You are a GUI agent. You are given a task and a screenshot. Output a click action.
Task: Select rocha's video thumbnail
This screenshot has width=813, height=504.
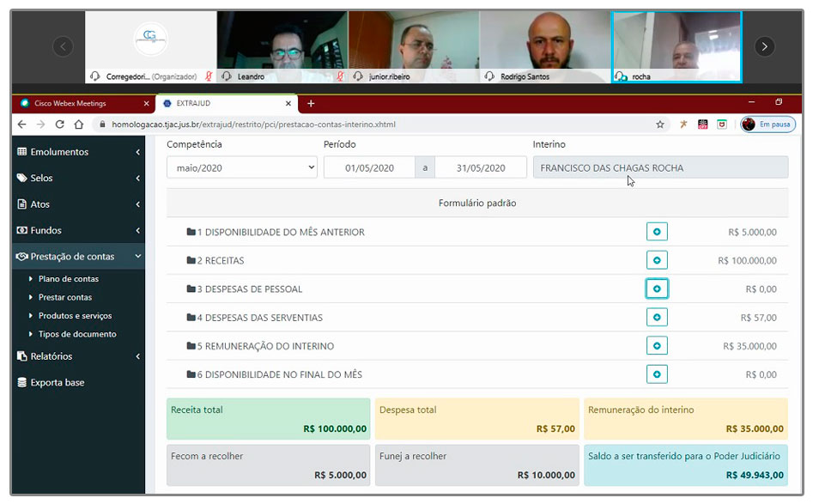(676, 46)
